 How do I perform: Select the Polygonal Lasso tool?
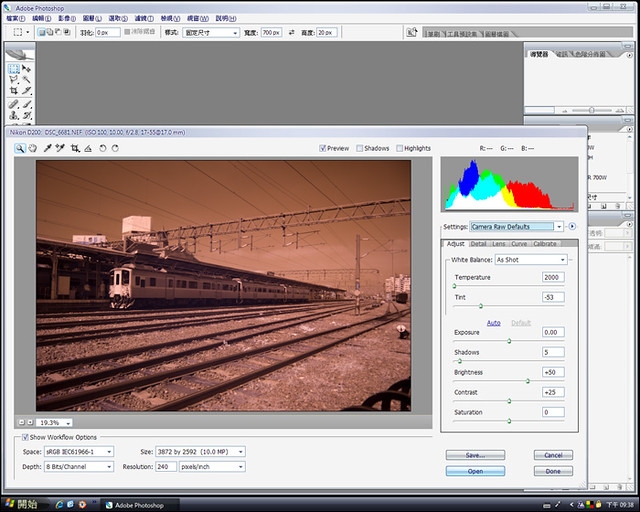point(13,80)
